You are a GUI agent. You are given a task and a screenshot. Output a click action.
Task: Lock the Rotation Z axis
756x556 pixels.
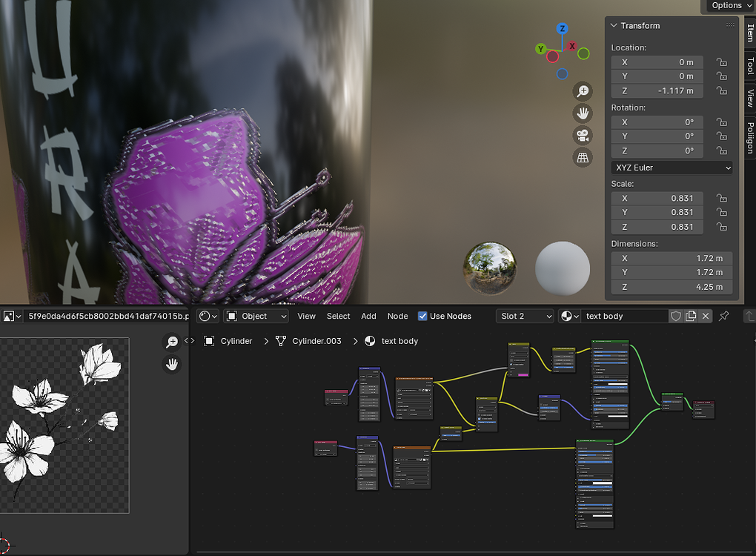point(721,150)
